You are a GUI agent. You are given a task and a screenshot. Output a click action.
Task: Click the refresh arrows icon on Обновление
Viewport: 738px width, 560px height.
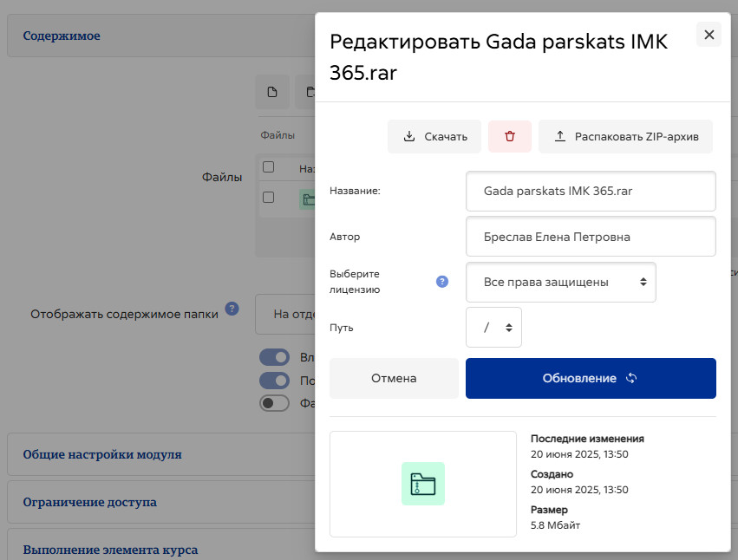point(631,378)
